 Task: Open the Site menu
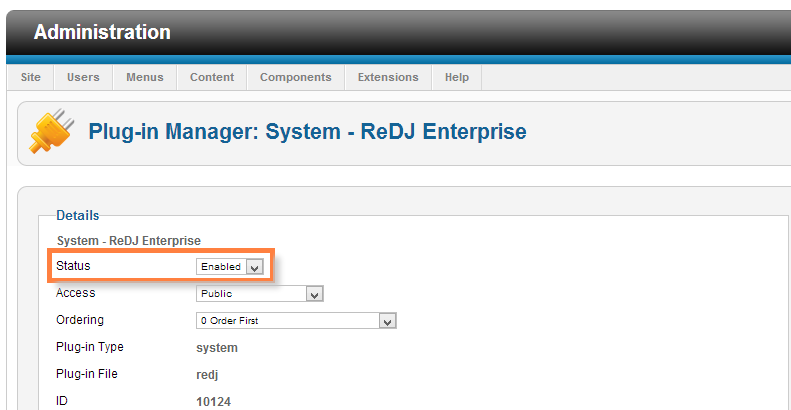pos(30,77)
